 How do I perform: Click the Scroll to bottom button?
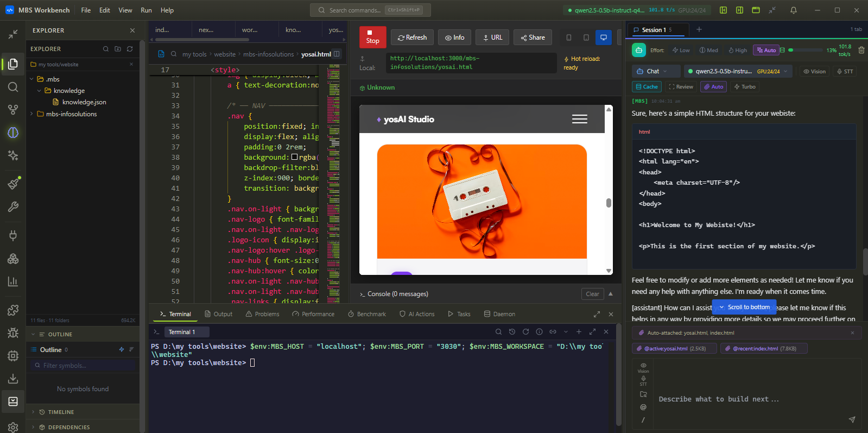tap(744, 307)
